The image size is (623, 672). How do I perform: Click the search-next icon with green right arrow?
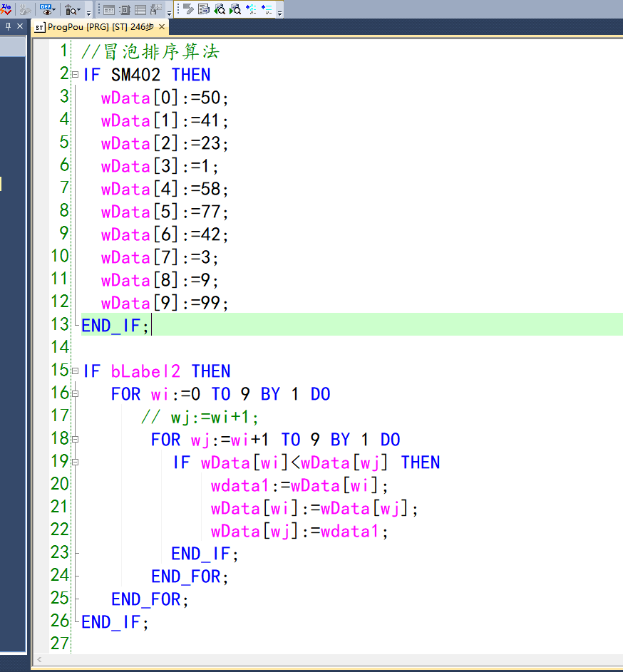[235, 9]
